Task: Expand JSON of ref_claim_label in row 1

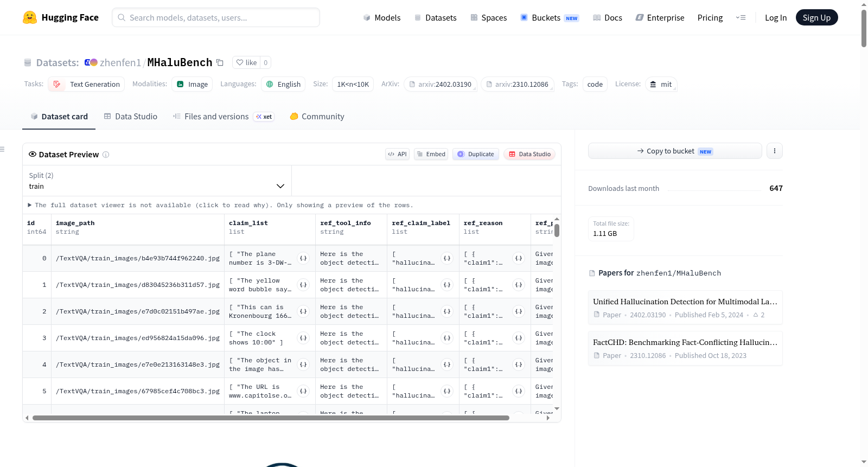Action: coord(447,285)
